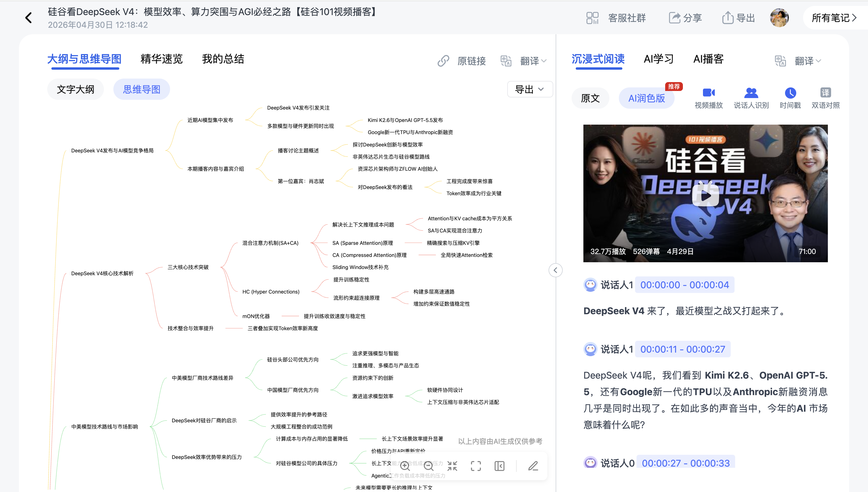
Task: Click node 混合注意力机制(SA+CA)
Action: coord(270,243)
